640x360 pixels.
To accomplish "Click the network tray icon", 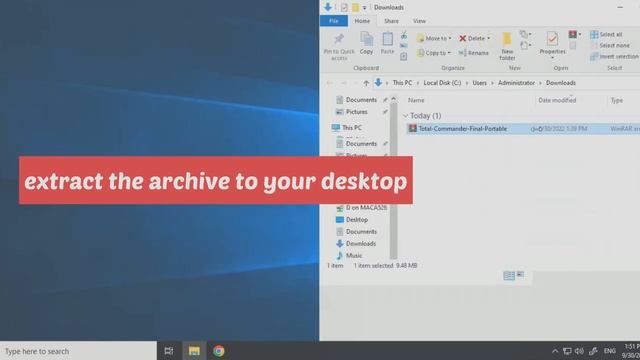I will 567,351.
